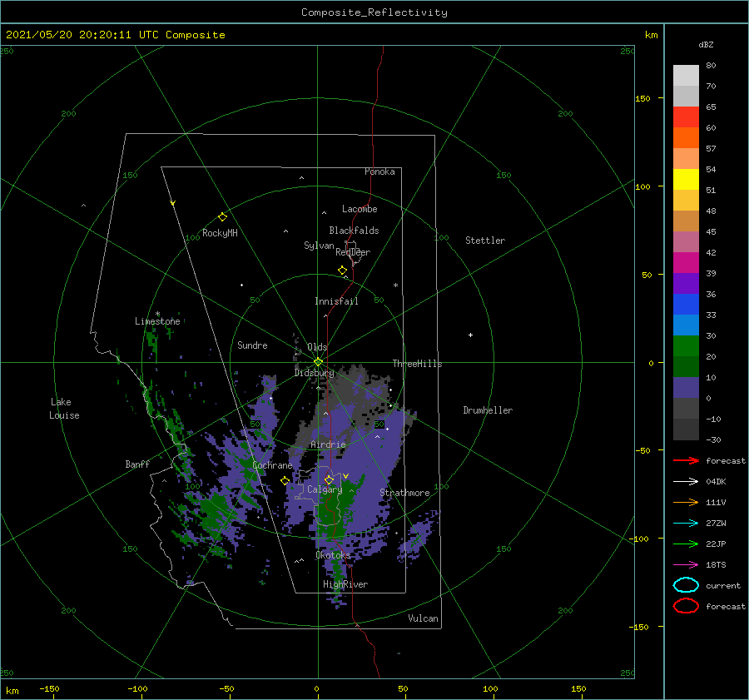Click the cyan current ellipse icon
Image resolution: width=749 pixels, height=700 pixels.
(686, 585)
